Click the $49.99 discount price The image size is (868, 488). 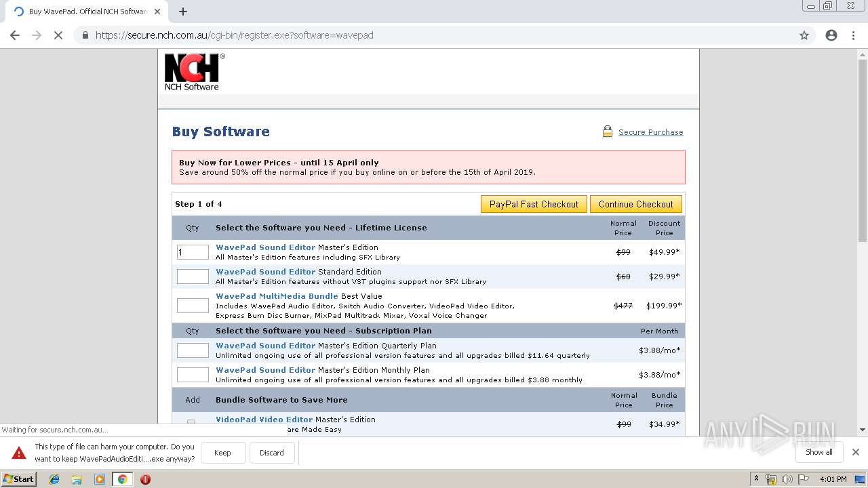pos(664,252)
